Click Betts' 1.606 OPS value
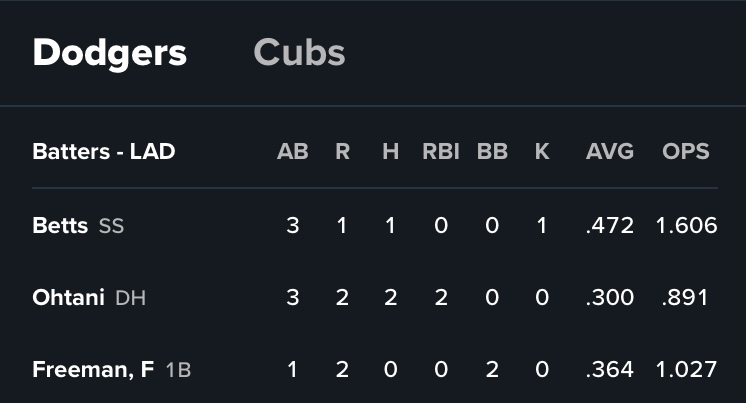 pos(686,225)
